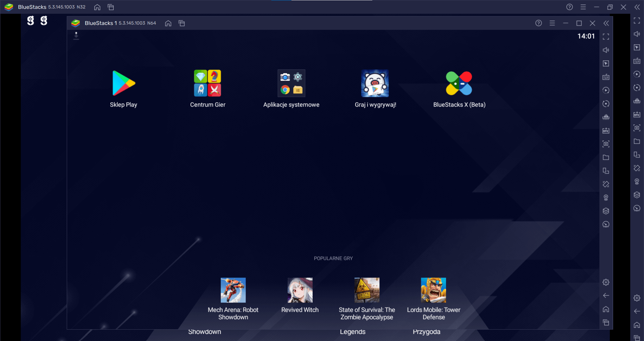Open Aplikacje systemowe folder
Image resolution: width=644 pixels, height=341 pixels.
point(291,83)
